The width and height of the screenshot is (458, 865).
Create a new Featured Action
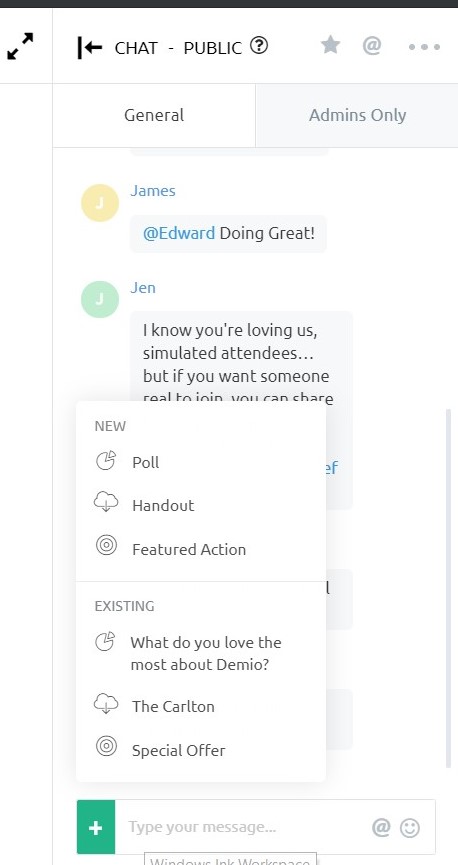coord(201,549)
